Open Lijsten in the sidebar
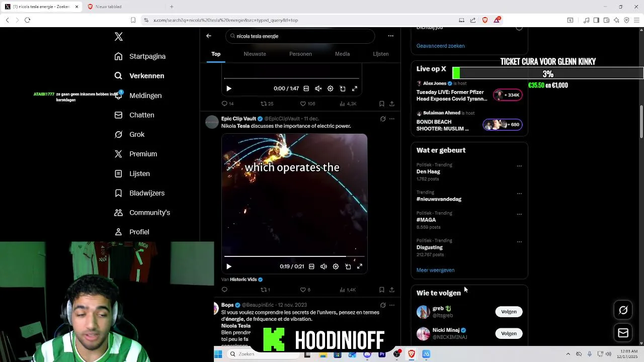Image resolution: width=644 pixels, height=362 pixels. click(132, 173)
